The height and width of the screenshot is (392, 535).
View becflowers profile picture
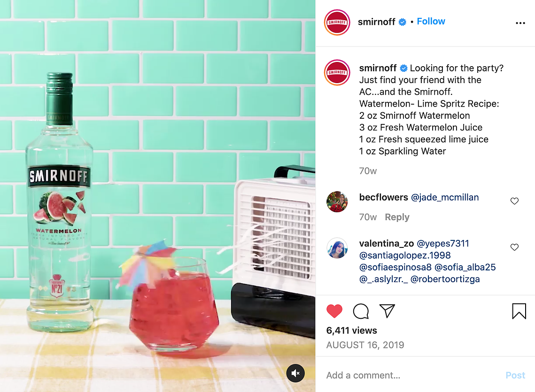point(337,201)
